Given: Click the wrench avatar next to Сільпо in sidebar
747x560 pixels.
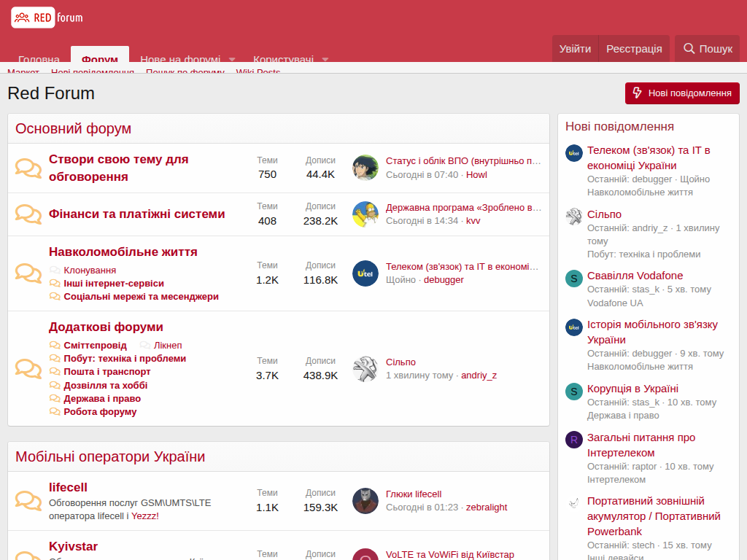Looking at the screenshot, I should pos(574,216).
